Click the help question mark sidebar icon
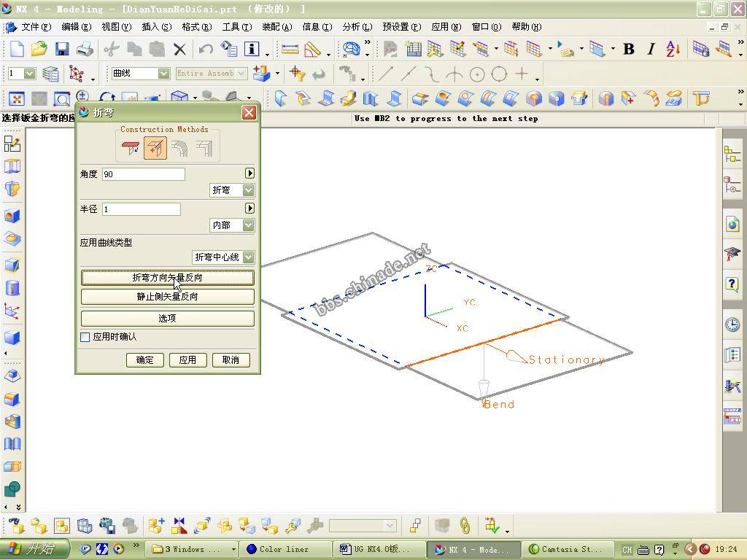 point(732,284)
